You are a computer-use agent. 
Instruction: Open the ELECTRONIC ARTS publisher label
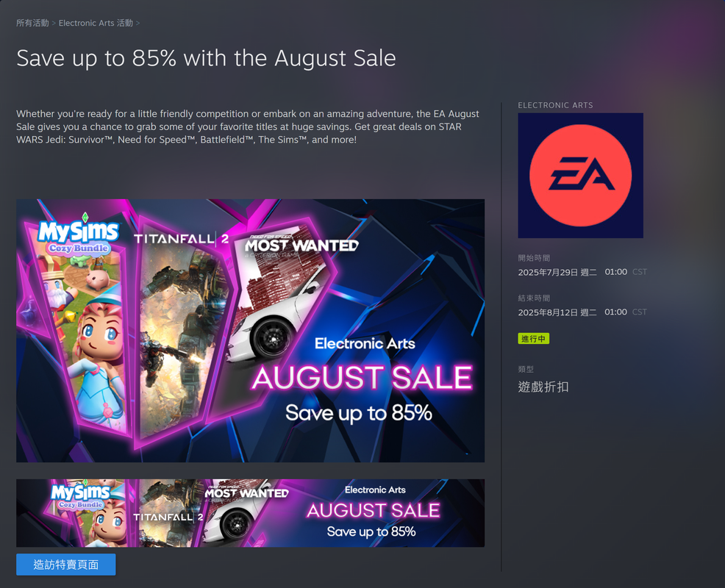[x=555, y=105]
